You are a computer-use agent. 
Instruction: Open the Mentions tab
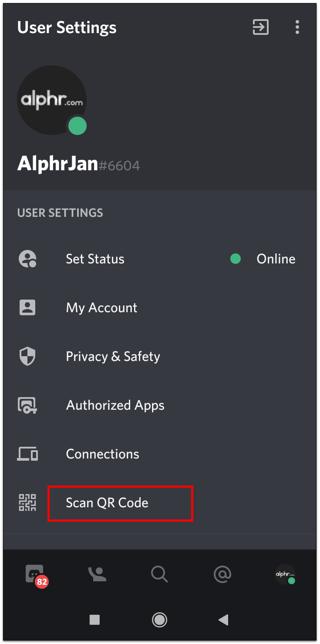click(x=222, y=574)
